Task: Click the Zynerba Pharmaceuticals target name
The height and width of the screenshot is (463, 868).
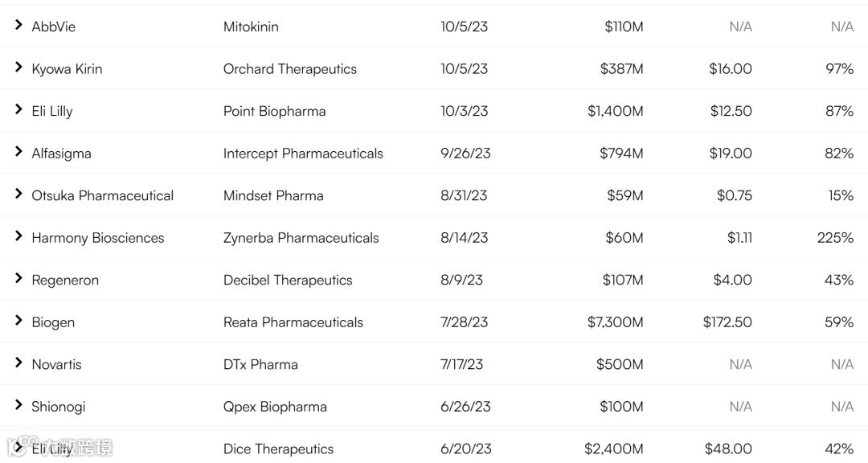Action: (301, 238)
